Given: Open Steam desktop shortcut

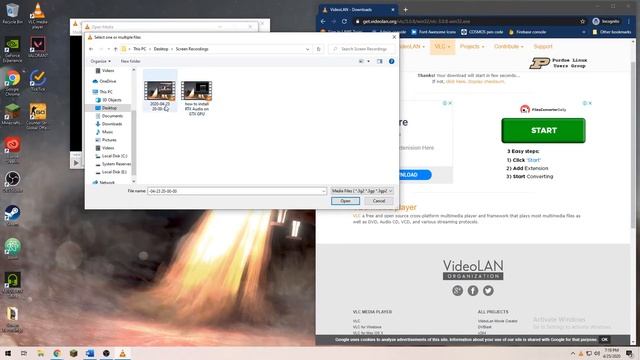Looking at the screenshot, I should click(12, 215).
